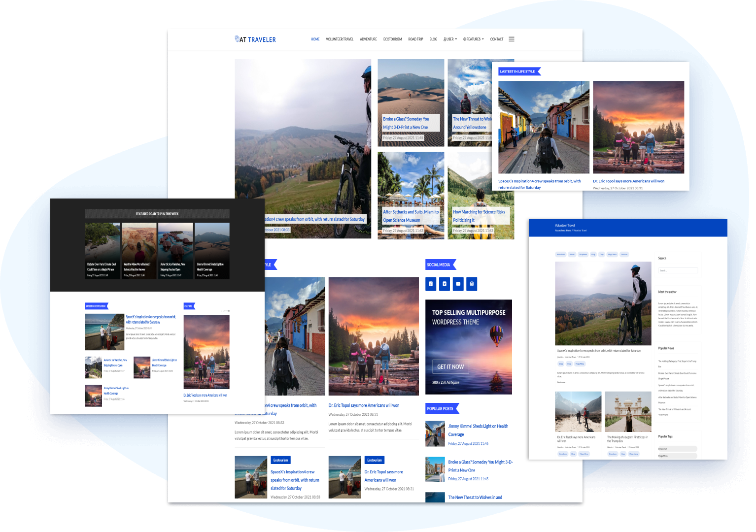
Task: Click the AT Traveler logo
Action: tap(255, 39)
